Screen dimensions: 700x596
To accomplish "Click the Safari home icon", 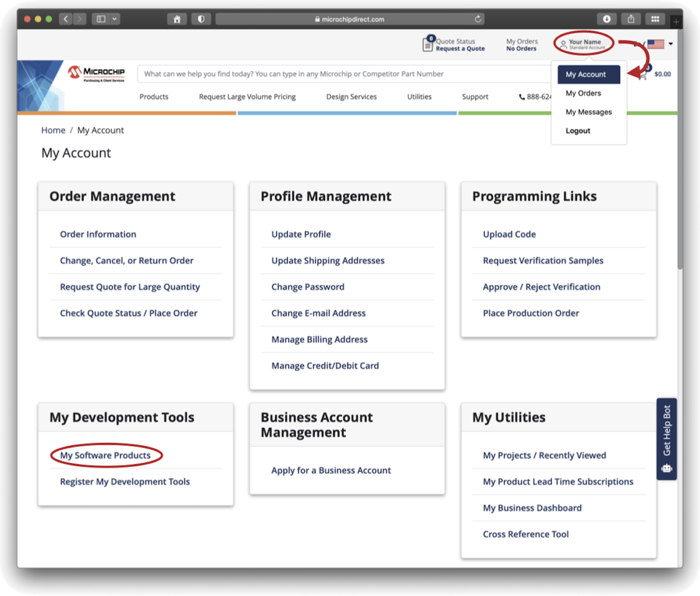I will (177, 19).
